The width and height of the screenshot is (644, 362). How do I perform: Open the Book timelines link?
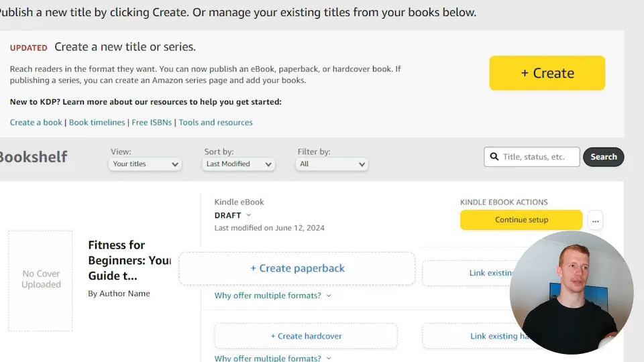coord(97,122)
